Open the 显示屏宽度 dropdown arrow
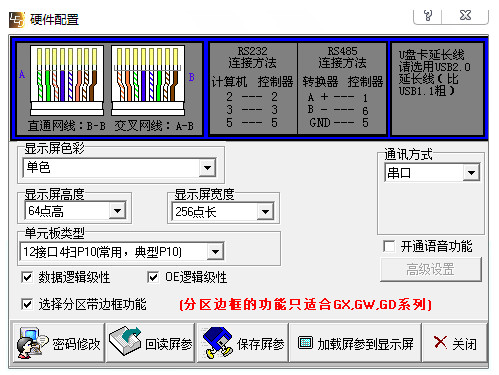Screen dimensions: 499x375 (x=265, y=211)
